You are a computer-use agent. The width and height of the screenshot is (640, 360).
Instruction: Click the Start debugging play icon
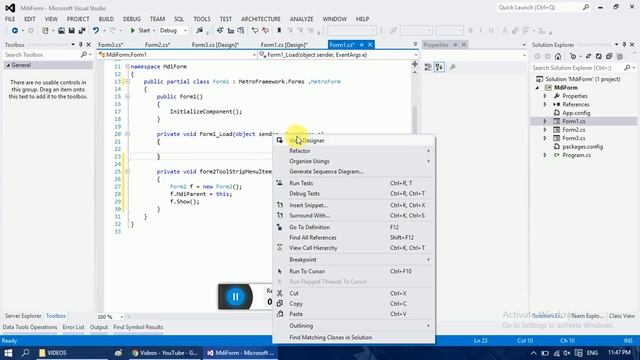[133, 31]
